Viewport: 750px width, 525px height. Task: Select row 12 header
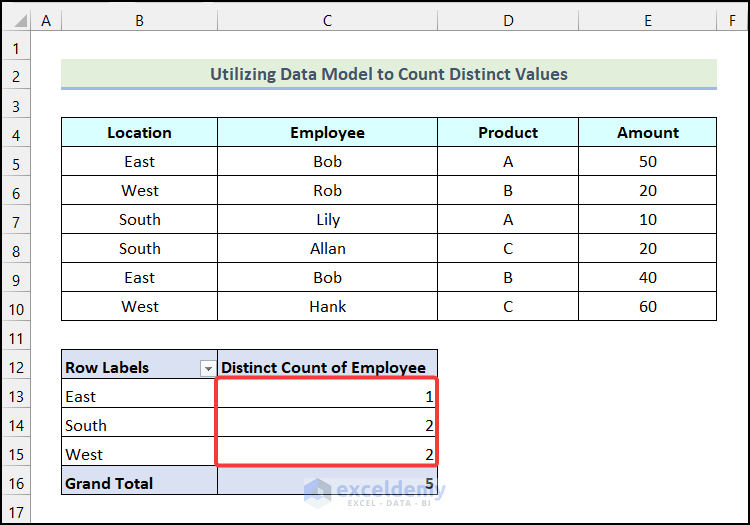pyautogui.click(x=16, y=368)
